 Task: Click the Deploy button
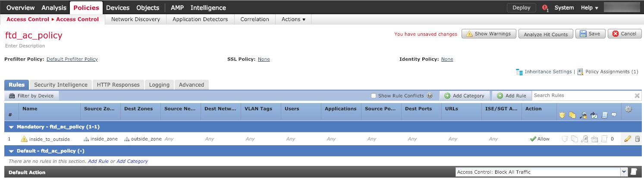521,8
